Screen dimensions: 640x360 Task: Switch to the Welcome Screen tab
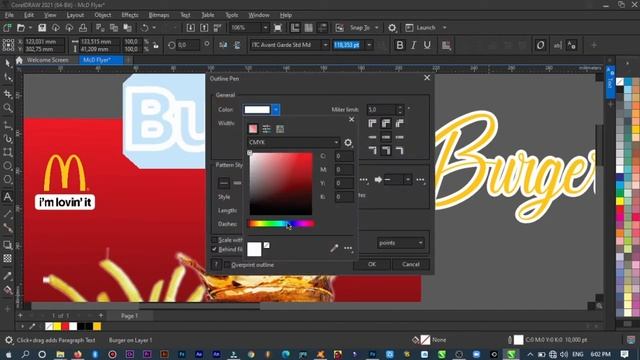47,60
